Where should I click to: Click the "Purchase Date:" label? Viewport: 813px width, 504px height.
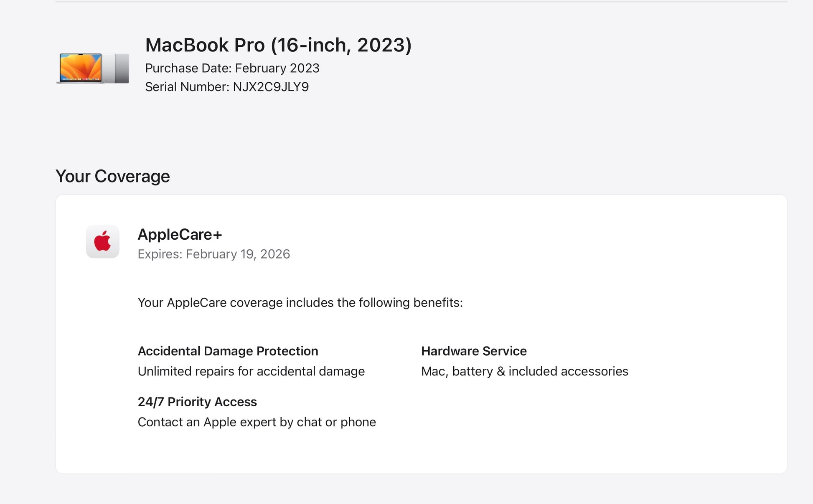point(188,68)
